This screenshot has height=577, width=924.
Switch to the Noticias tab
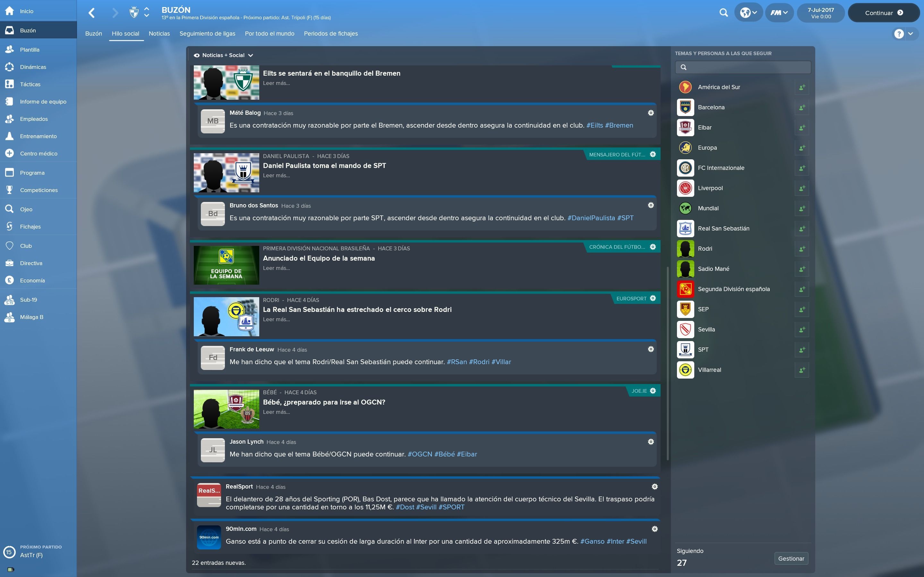[x=159, y=34]
